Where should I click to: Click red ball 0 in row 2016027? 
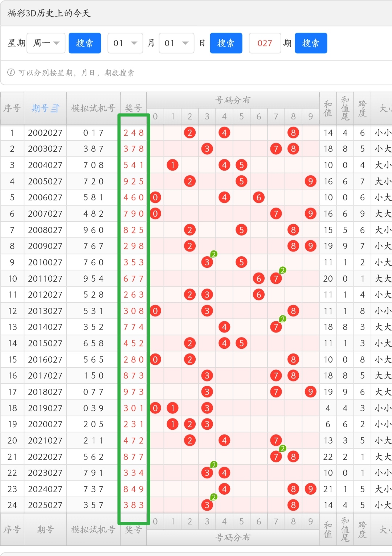155,360
